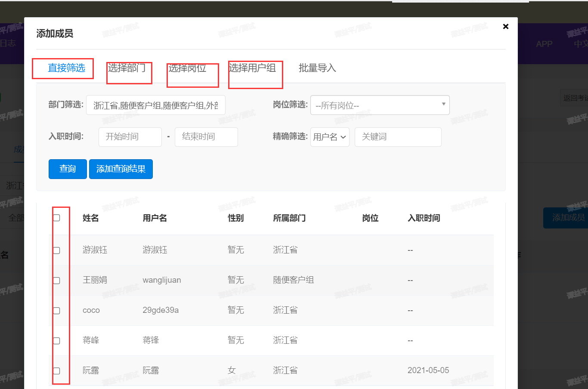Image resolution: width=588 pixels, height=389 pixels.
Task: Click the 查询 button
Action: pos(68,169)
